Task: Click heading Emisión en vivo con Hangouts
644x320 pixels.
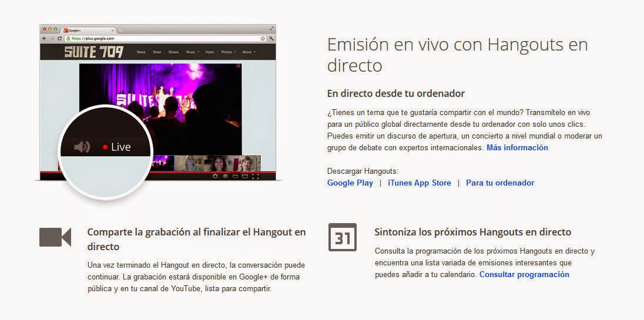Action: (x=458, y=55)
